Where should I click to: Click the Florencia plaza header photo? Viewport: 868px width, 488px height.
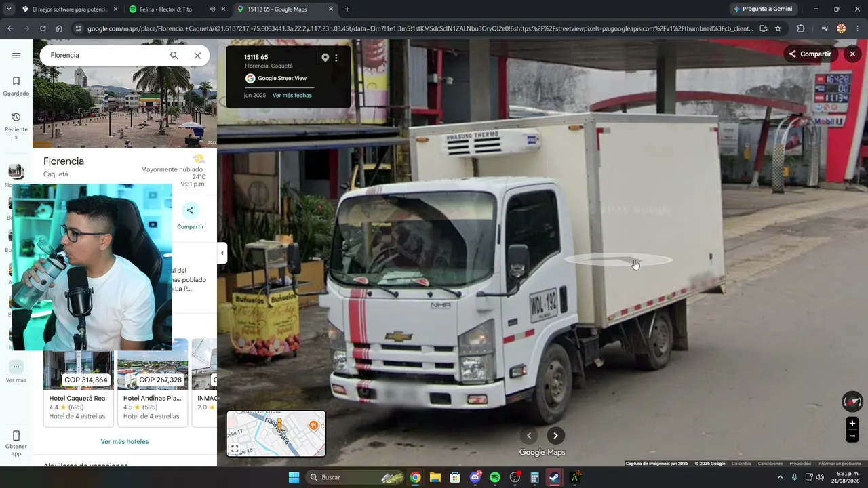tap(125, 107)
